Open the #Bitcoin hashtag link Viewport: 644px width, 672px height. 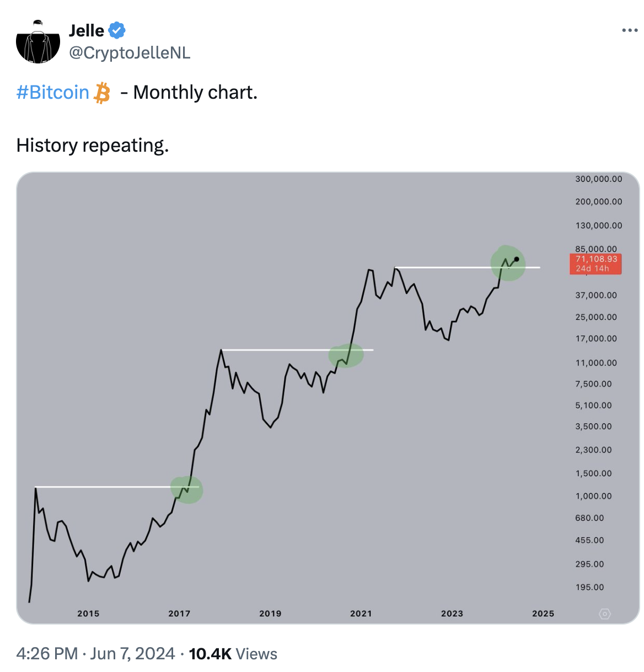[x=53, y=92]
